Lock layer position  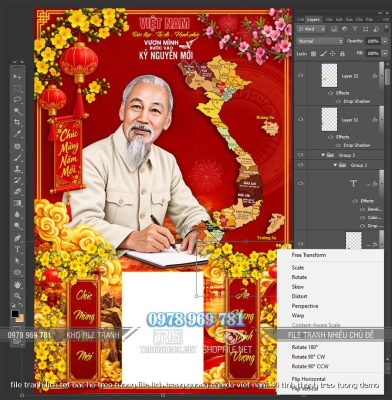coord(333,53)
